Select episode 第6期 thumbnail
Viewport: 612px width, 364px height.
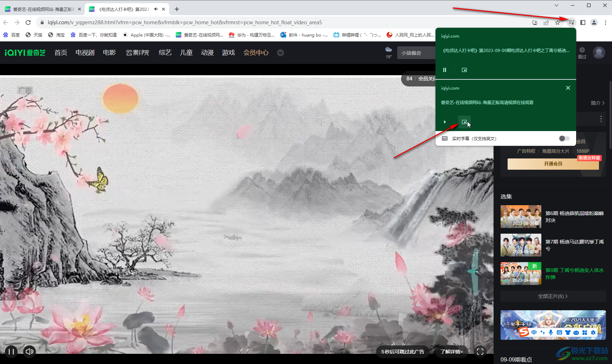[521, 217]
